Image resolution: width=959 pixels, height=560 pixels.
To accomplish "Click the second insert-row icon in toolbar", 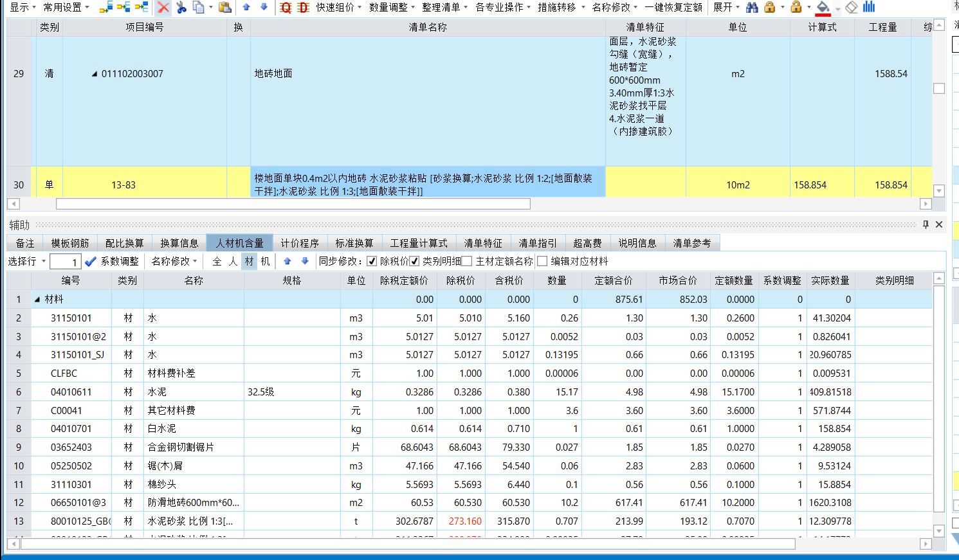I will (x=123, y=7).
